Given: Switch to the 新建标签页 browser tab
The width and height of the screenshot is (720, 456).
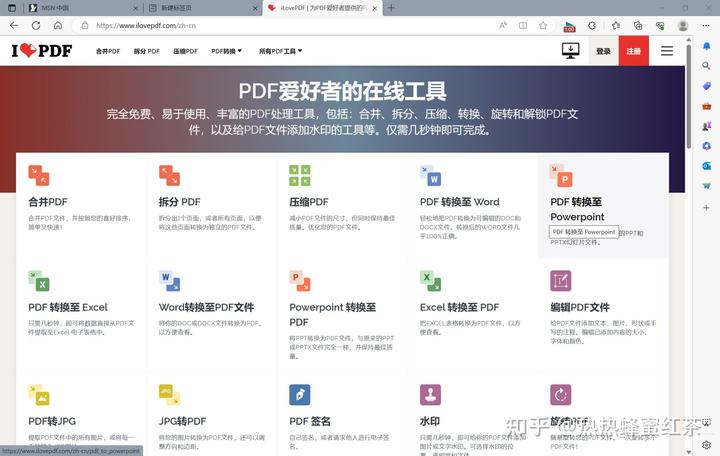Looking at the screenshot, I should 202,8.
